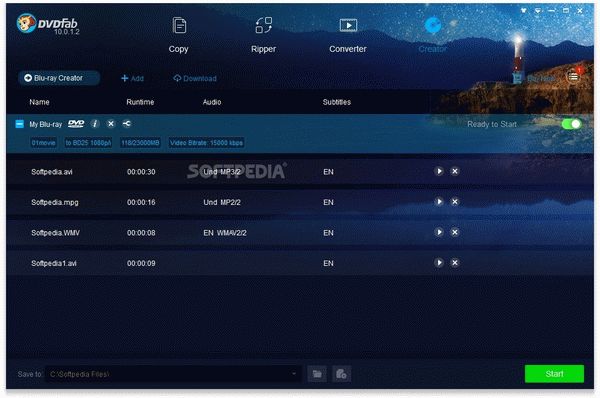Preview Softpedia1.avi with play icon
This screenshot has height=398, width=600.
click(x=439, y=263)
